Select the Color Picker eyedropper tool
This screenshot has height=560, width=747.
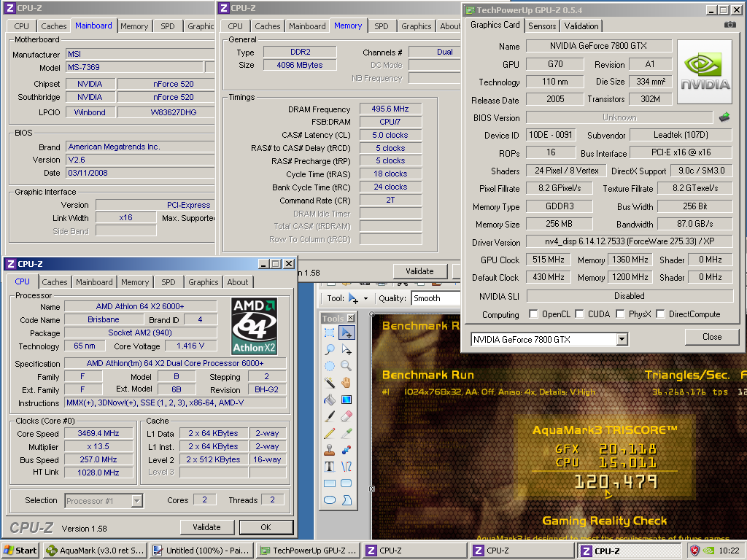[x=347, y=433]
